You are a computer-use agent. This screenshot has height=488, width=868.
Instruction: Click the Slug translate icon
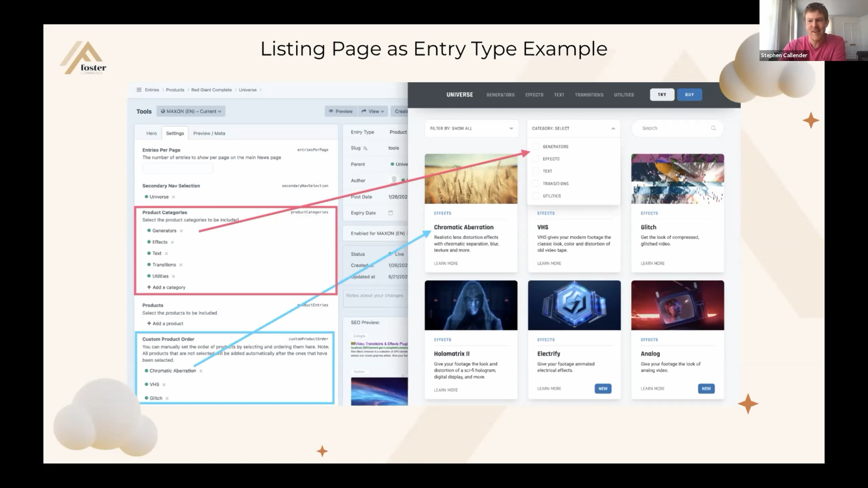[x=365, y=148]
